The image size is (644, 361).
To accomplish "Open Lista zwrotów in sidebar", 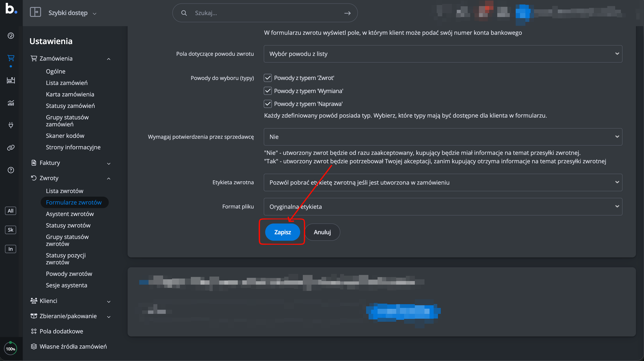I will pos(65,191).
